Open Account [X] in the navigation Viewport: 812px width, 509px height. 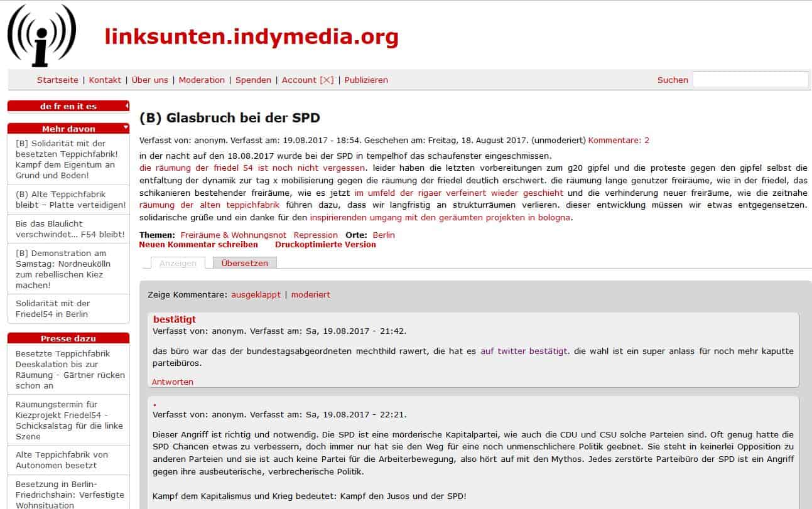click(308, 80)
